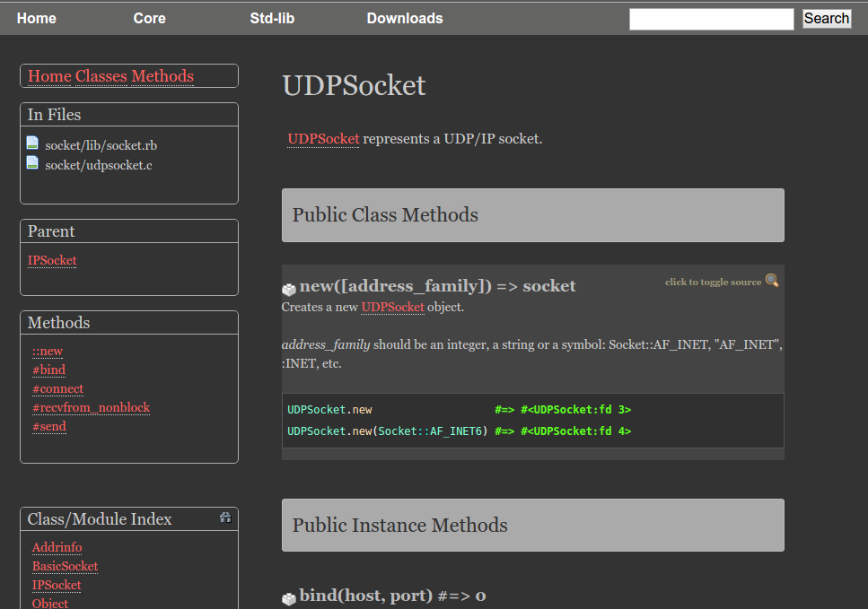This screenshot has height=609, width=868.
Task: Click the 'click to toggle source' text
Action: click(713, 283)
